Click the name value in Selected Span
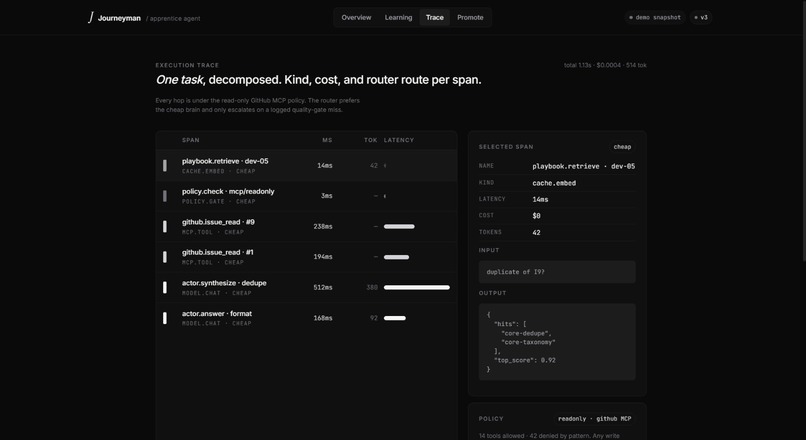Image resolution: width=806 pixels, height=440 pixels. click(x=583, y=167)
